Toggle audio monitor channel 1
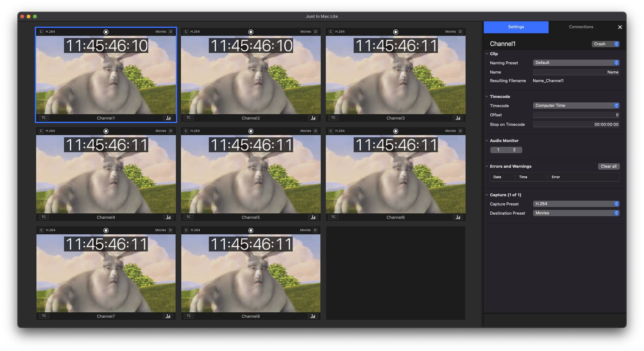 pyautogui.click(x=498, y=150)
